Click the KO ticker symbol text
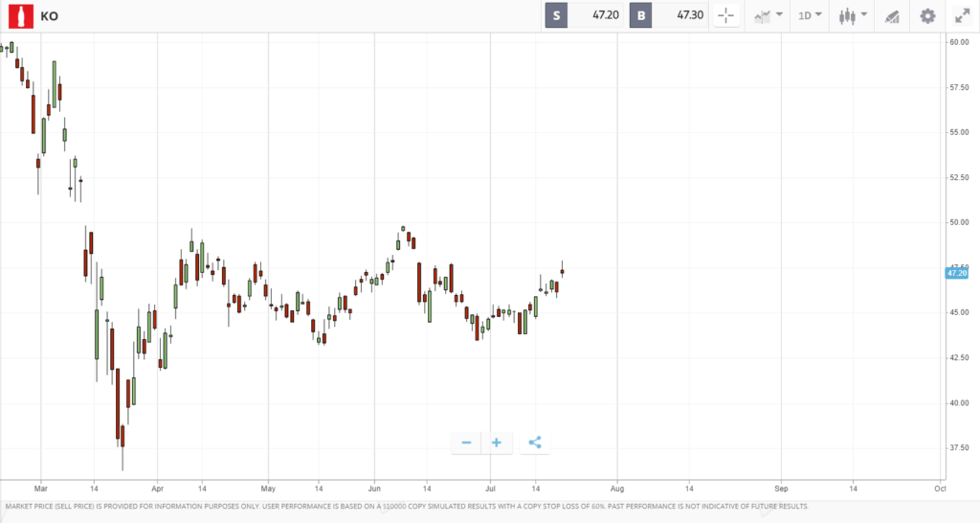 click(x=50, y=16)
